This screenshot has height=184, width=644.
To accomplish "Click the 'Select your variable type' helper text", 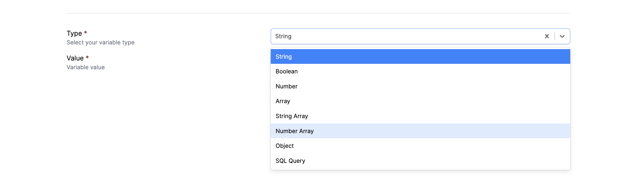I will [x=100, y=42].
